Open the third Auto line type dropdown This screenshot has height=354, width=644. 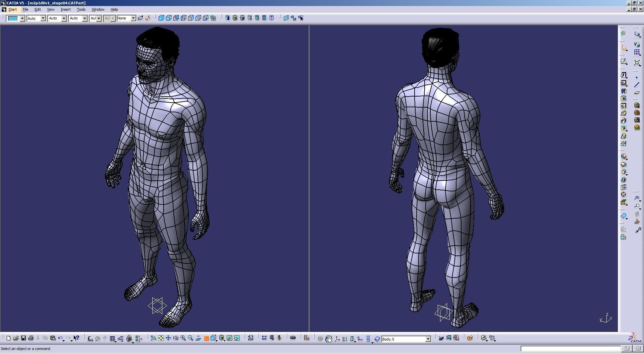tap(85, 18)
